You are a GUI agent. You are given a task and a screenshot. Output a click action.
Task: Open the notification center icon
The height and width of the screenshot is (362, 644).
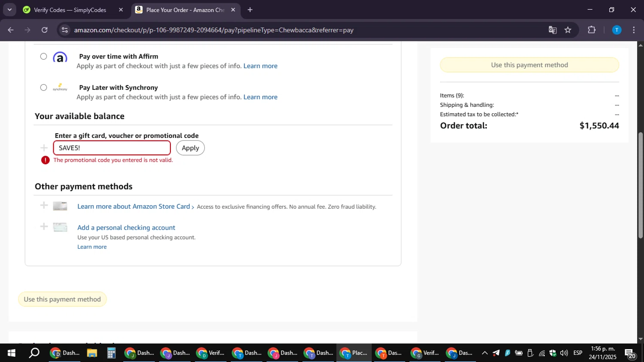[630, 354]
